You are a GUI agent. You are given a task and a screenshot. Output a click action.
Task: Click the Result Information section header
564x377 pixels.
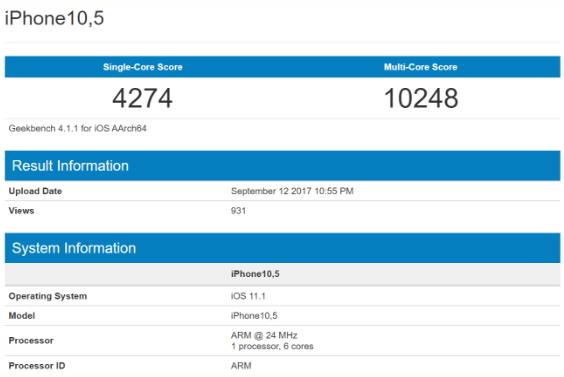[70, 166]
